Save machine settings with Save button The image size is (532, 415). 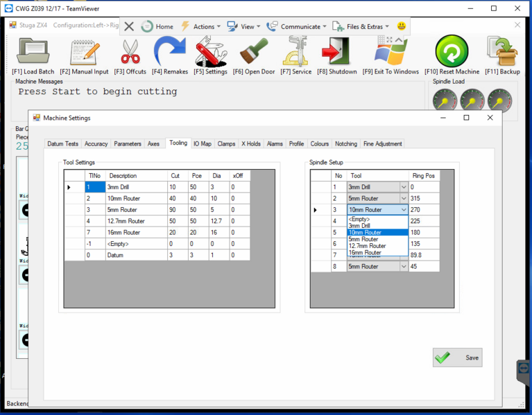[457, 357]
